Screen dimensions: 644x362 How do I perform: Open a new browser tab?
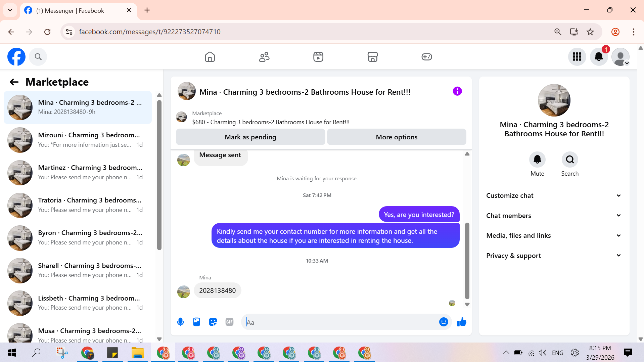(147, 10)
